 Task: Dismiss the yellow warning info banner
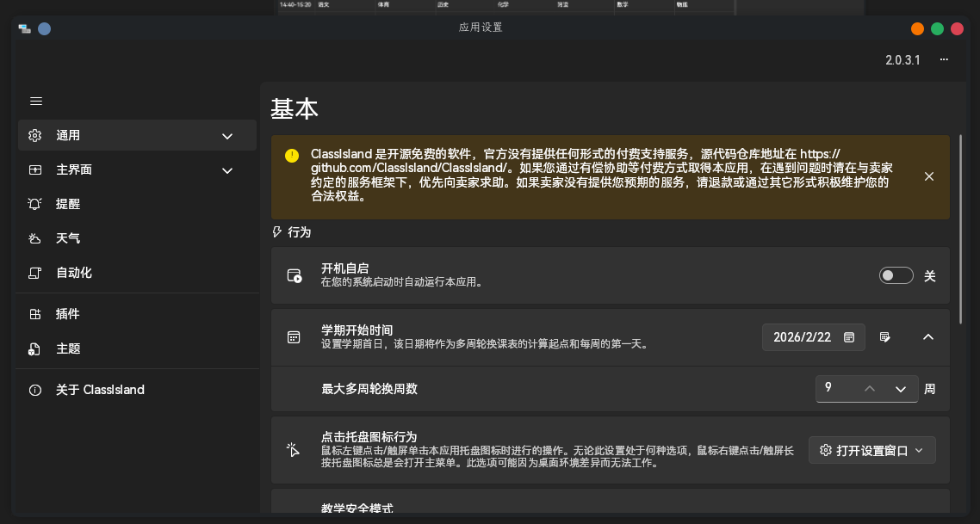click(929, 176)
